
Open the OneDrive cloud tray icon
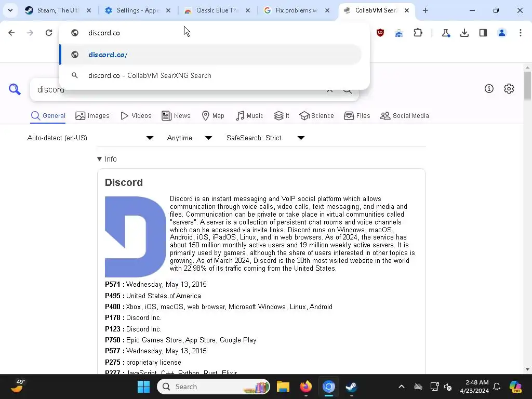tap(418, 387)
